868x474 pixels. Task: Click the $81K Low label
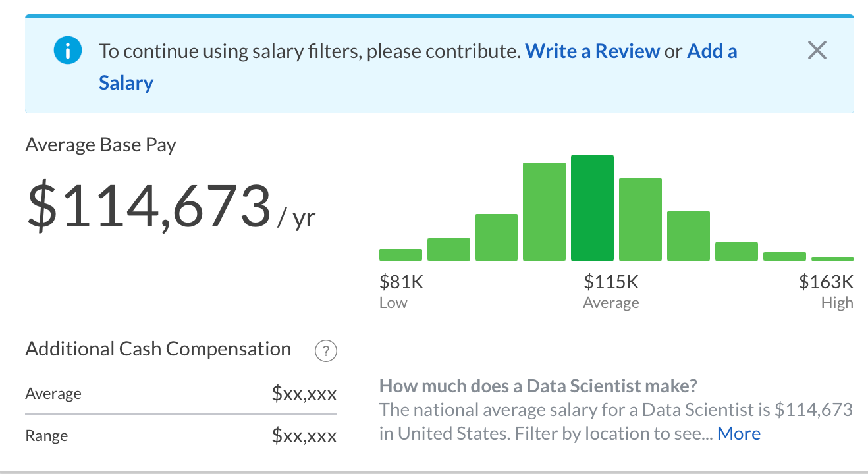point(402,281)
